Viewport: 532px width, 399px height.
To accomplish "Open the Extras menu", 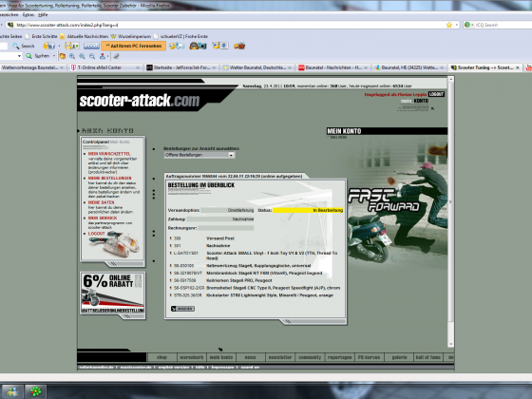I will pos(28,14).
